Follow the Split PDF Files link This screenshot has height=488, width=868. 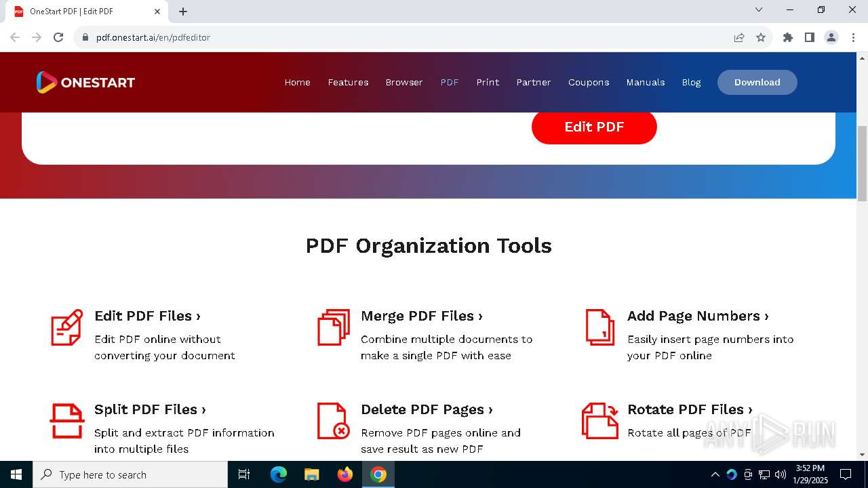coord(151,409)
